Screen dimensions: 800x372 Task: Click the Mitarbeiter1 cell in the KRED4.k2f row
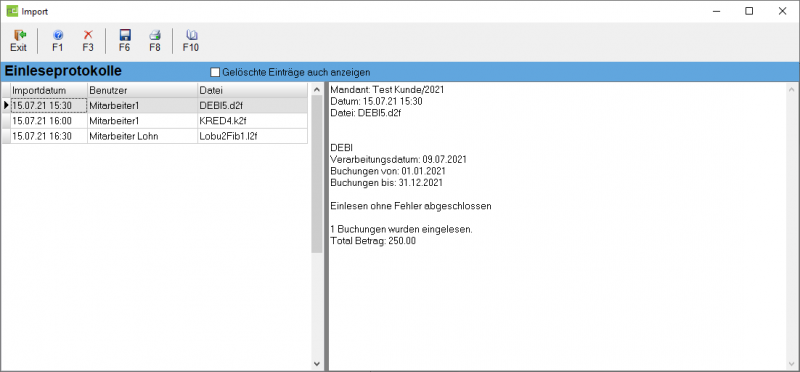coord(142,121)
